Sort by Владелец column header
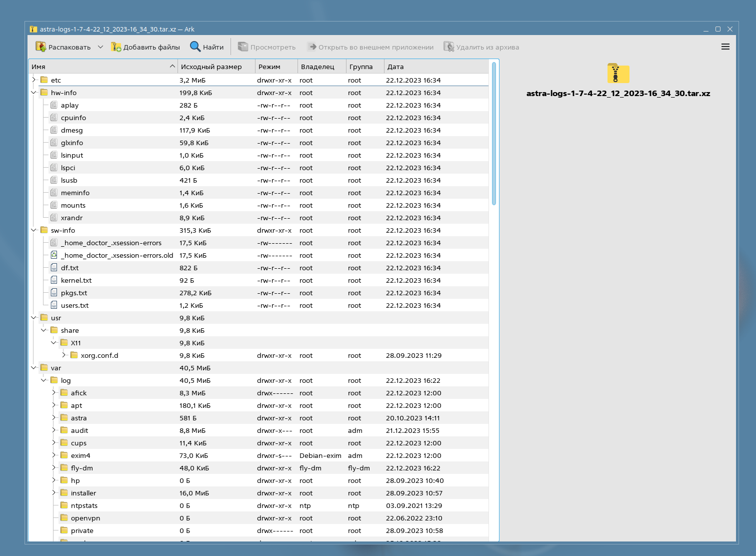 click(x=321, y=67)
